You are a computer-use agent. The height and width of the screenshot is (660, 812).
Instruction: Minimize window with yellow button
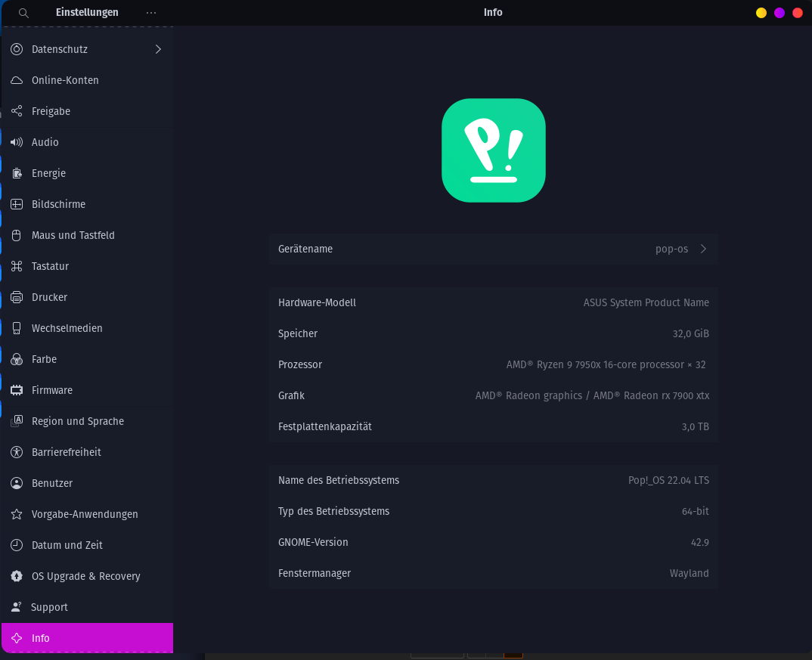[761, 13]
